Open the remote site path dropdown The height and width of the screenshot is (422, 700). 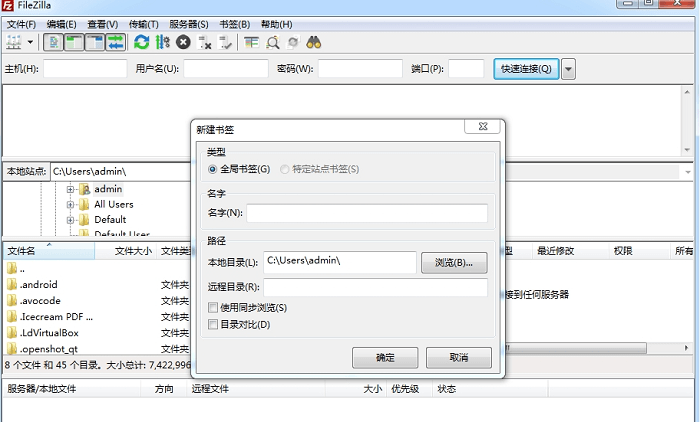tap(688, 172)
